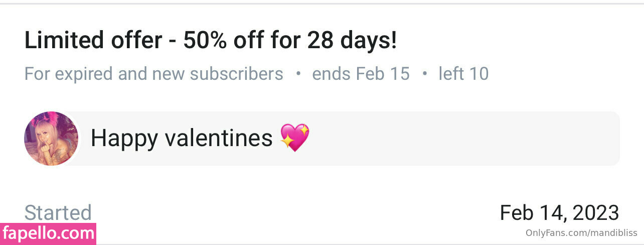Click the circular profile avatar thumbnail

click(x=51, y=139)
